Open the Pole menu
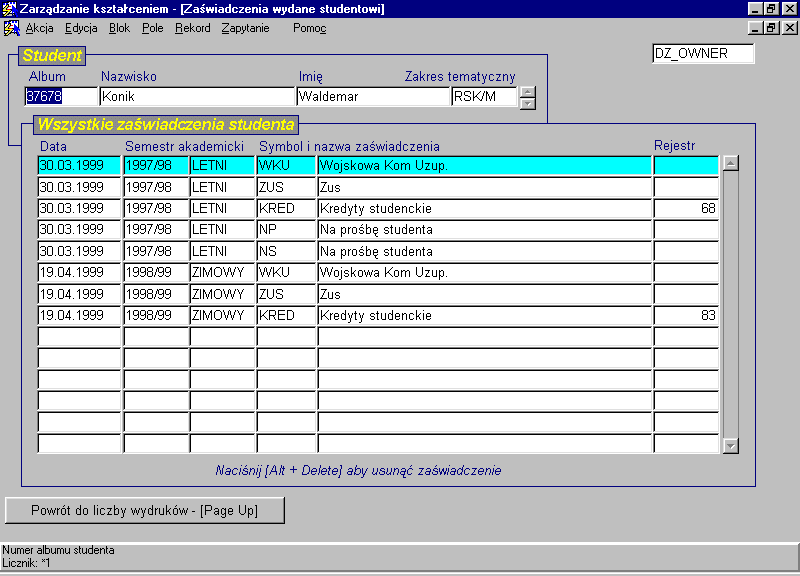This screenshot has width=800, height=576. click(x=153, y=28)
